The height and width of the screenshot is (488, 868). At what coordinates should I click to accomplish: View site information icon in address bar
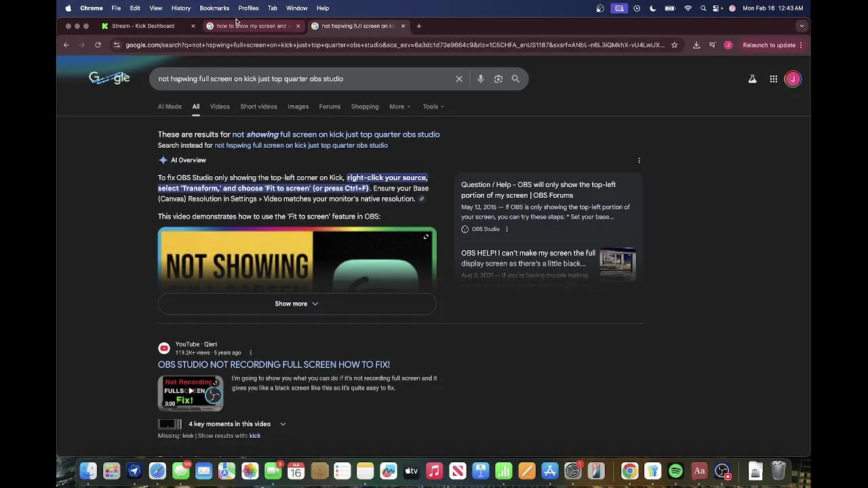117,45
